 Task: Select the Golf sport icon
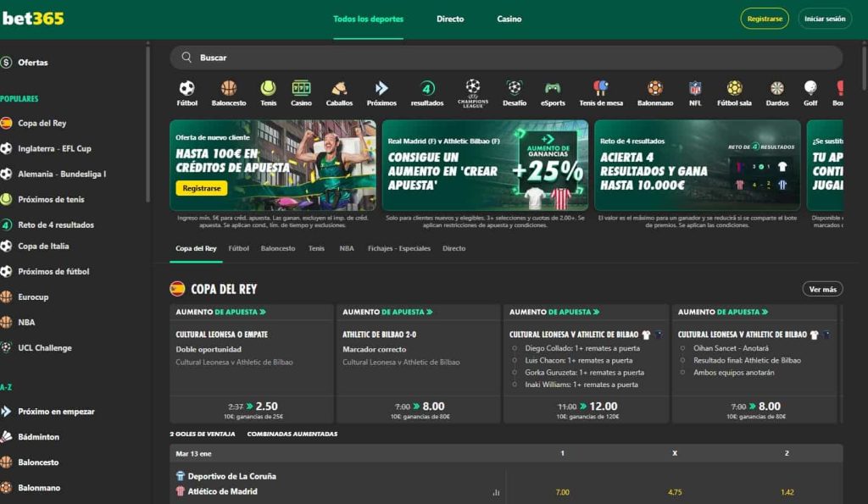pyautogui.click(x=810, y=87)
